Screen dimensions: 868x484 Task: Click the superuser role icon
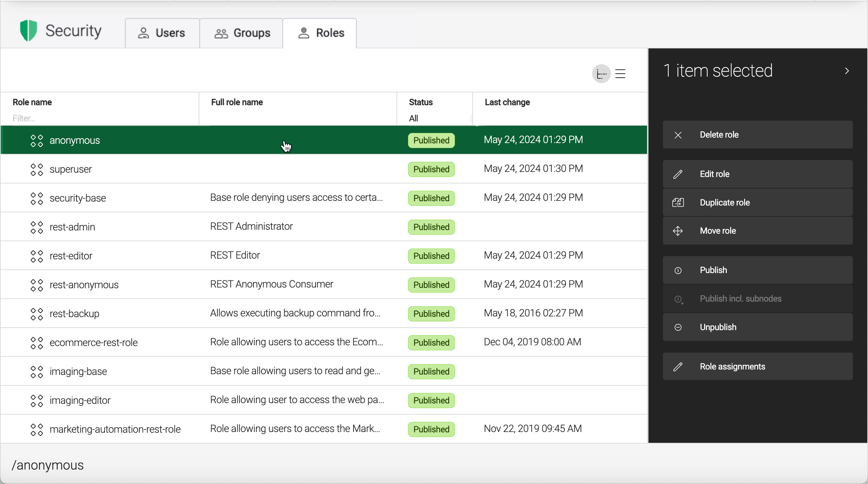pyautogui.click(x=37, y=169)
